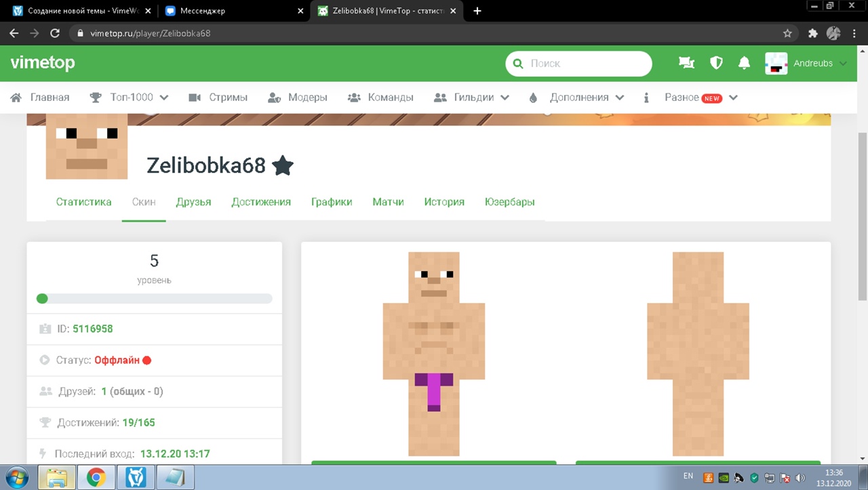Image resolution: width=868 pixels, height=490 pixels.
Task: Open the messages chat icon in header
Action: 687,63
